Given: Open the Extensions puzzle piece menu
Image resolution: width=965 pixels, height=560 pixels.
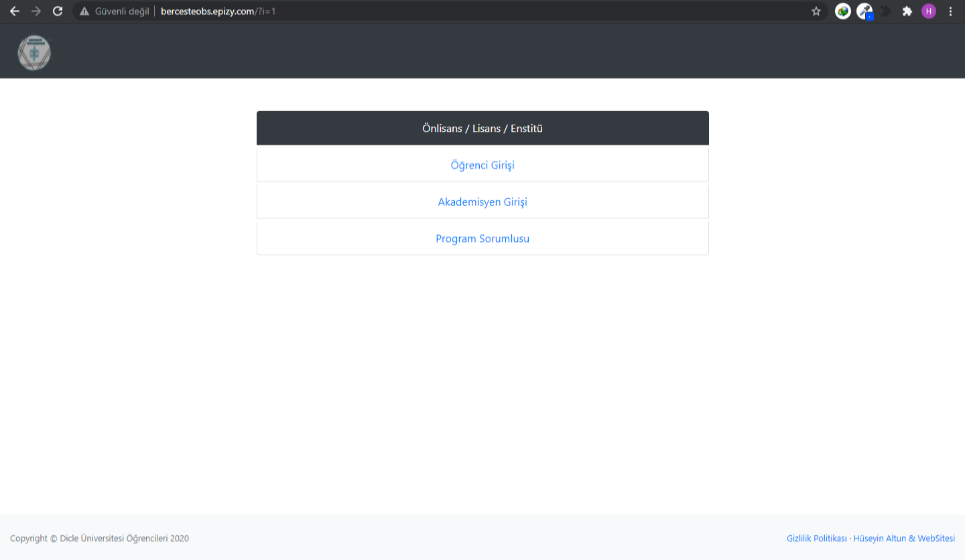Looking at the screenshot, I should click(907, 11).
